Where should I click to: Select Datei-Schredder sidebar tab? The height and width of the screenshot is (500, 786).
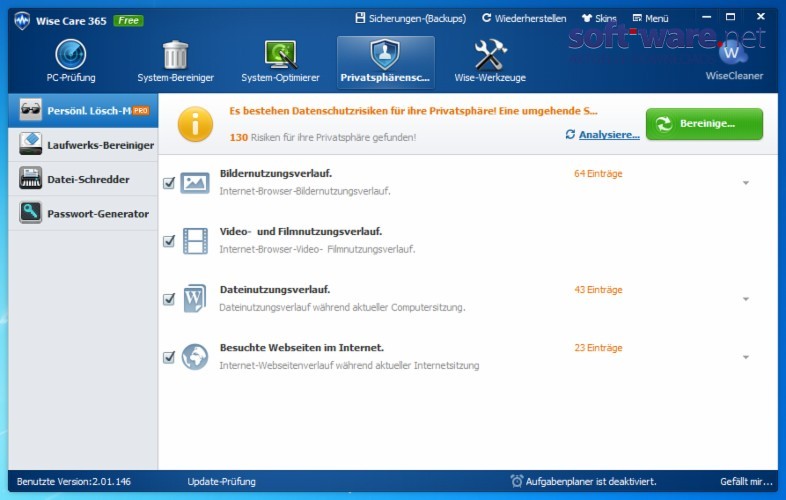(x=83, y=179)
